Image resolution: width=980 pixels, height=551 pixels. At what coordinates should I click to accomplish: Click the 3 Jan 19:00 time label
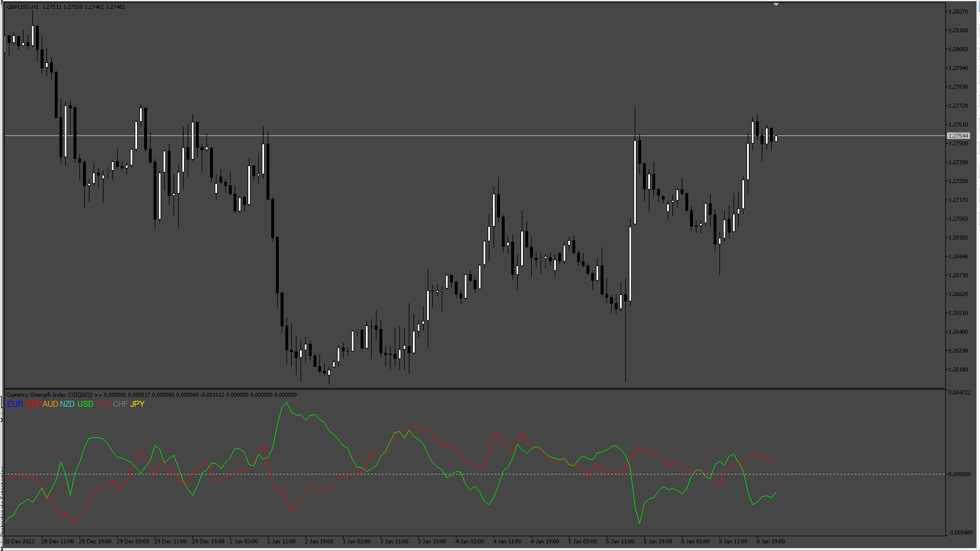(x=432, y=542)
